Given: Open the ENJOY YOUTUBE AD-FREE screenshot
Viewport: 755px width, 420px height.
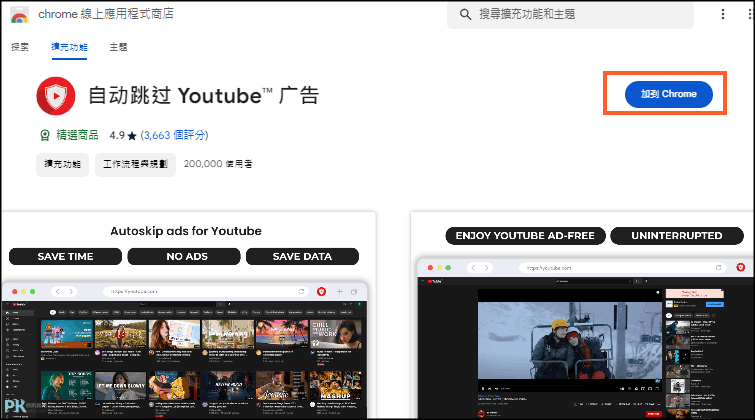Looking at the screenshot, I should [x=583, y=315].
